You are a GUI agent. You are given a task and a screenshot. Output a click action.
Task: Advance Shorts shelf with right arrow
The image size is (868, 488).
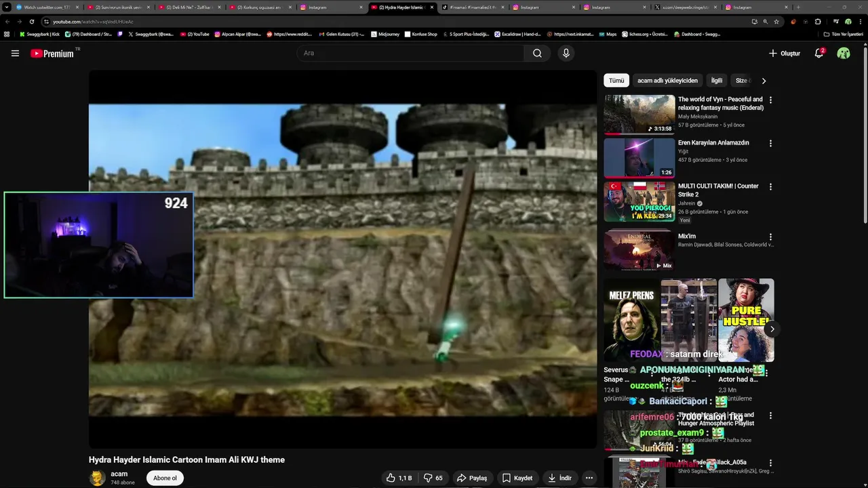[772, 329]
